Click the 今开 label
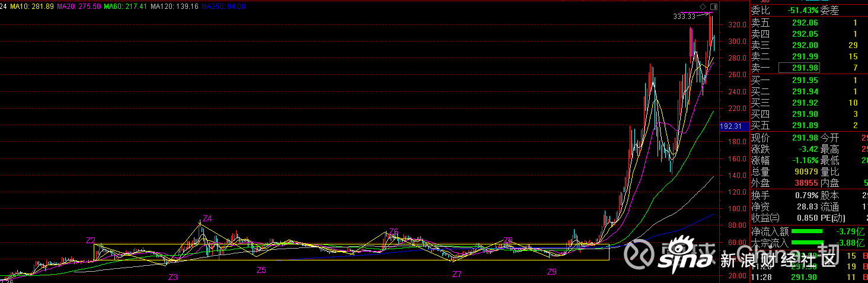This screenshot has width=868, height=283. coord(829,138)
